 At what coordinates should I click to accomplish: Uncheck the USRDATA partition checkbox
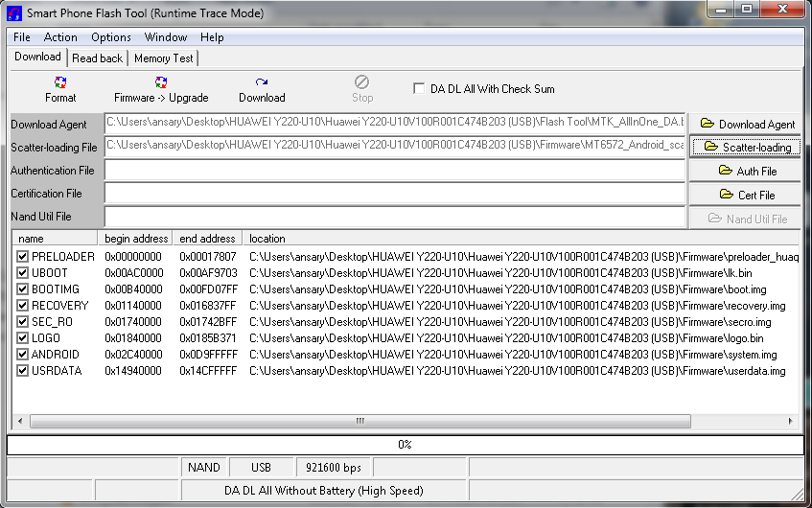click(x=22, y=371)
